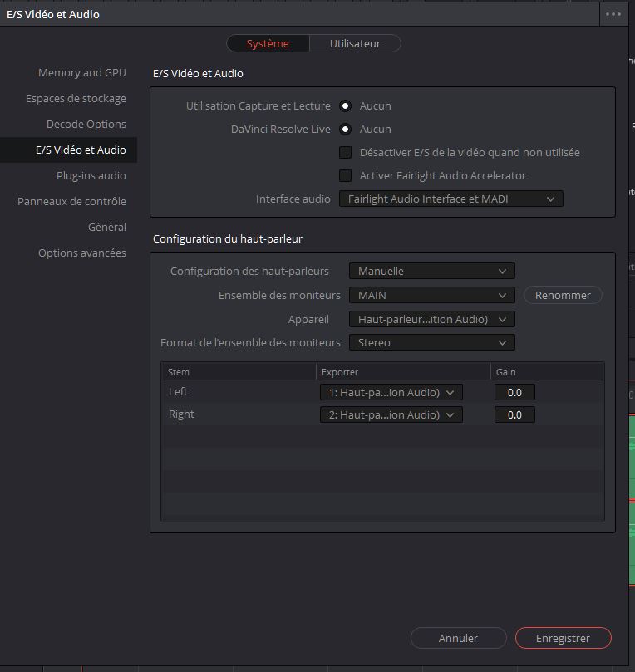Viewport: 635px width, 672px height.
Task: Enable Désactiver E/S de la vidéo checkbox
Action: (x=346, y=152)
